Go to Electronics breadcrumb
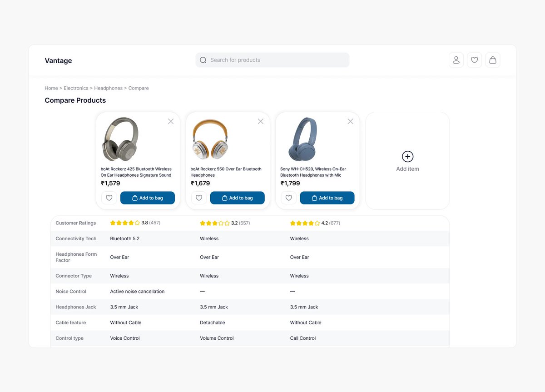The image size is (545, 392). pos(76,88)
